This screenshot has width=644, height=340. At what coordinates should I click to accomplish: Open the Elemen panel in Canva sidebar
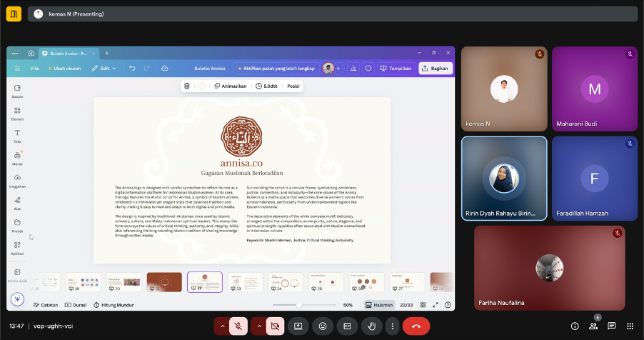pyautogui.click(x=17, y=114)
